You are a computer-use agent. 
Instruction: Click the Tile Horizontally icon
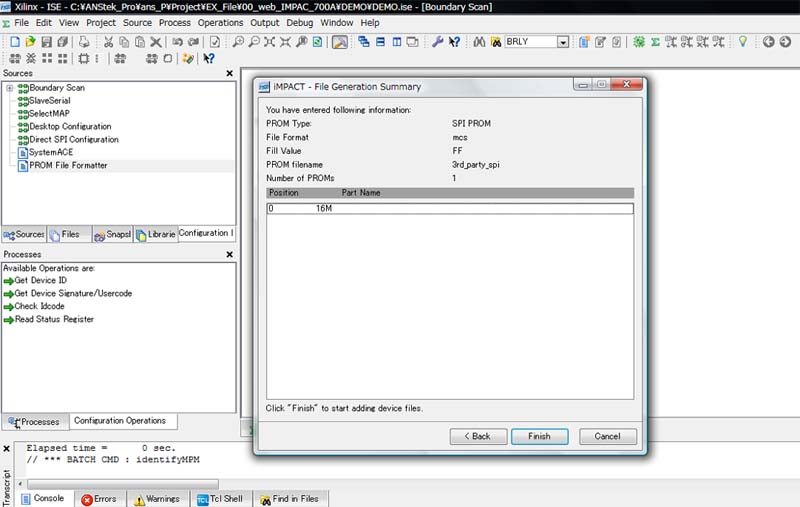[380, 42]
